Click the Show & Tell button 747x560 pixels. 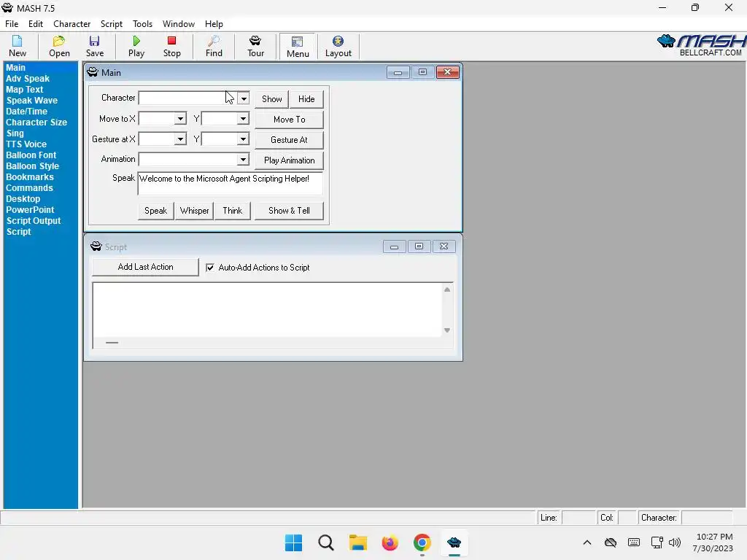point(289,211)
